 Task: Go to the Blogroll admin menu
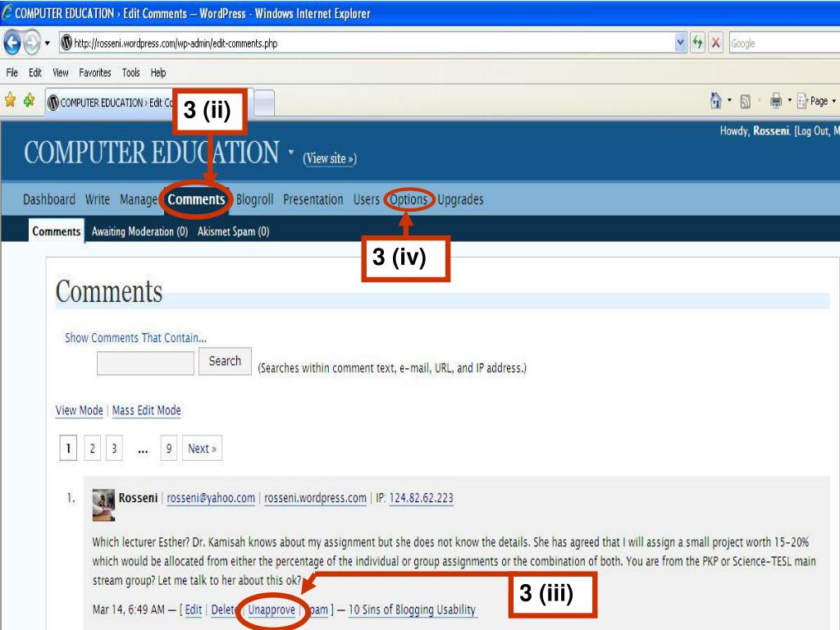point(254,199)
